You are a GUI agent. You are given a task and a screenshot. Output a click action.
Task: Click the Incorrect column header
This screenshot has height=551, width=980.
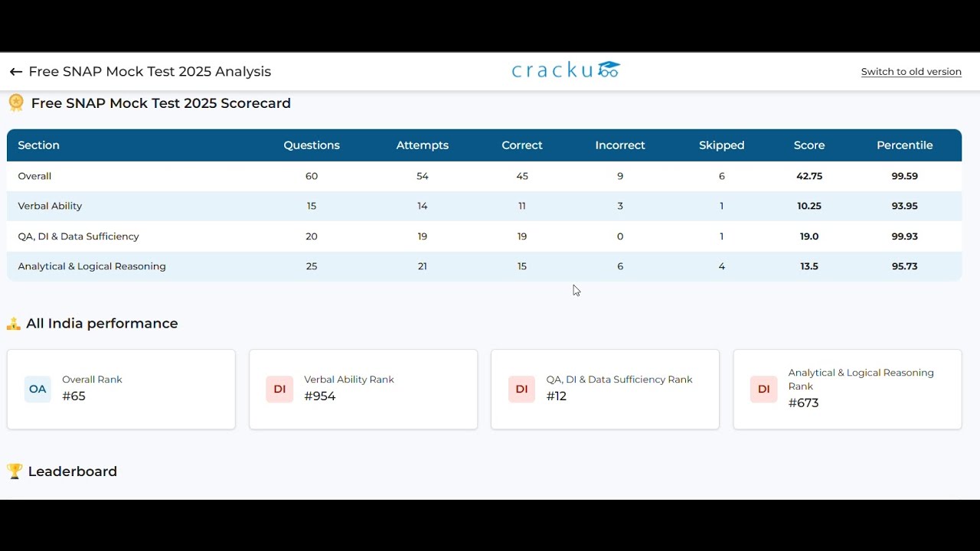click(x=620, y=145)
